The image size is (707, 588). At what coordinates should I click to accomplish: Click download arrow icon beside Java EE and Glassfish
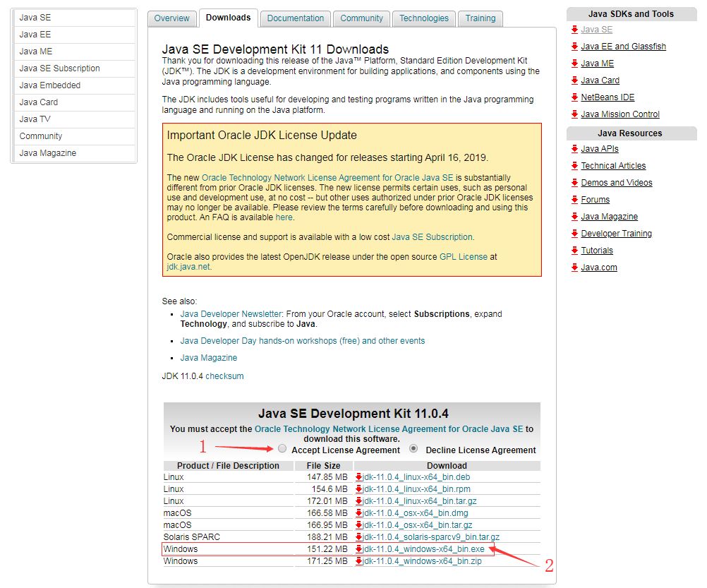(x=574, y=47)
